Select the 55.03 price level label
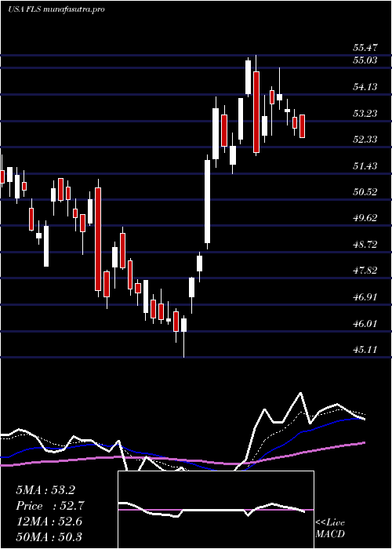Viewport: 392px width, 549px height. [365, 60]
